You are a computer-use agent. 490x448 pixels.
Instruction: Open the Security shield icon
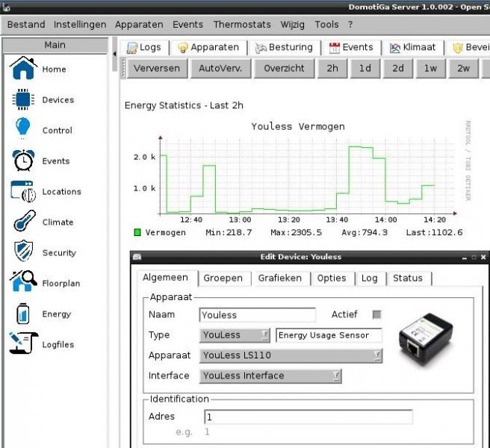coord(24,252)
